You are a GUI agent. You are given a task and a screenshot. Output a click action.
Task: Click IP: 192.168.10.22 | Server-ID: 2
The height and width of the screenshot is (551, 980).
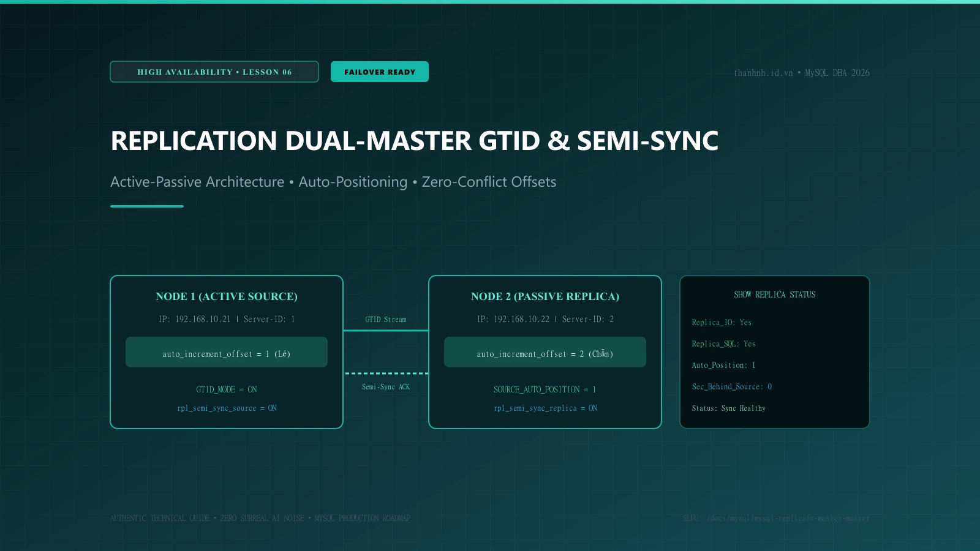[x=545, y=319]
